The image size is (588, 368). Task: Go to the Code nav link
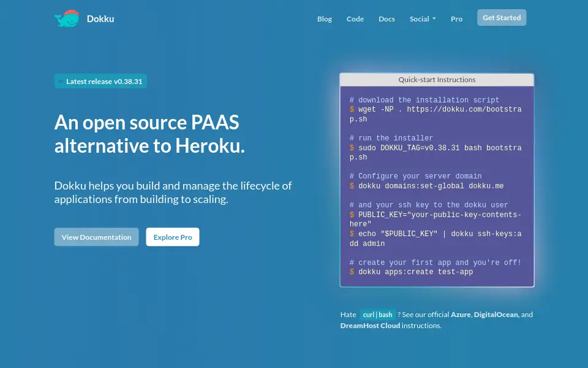click(355, 19)
